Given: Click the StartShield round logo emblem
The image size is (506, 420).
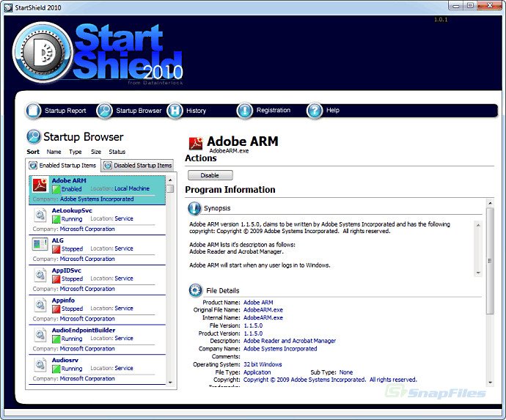Looking at the screenshot, I should click(x=43, y=52).
